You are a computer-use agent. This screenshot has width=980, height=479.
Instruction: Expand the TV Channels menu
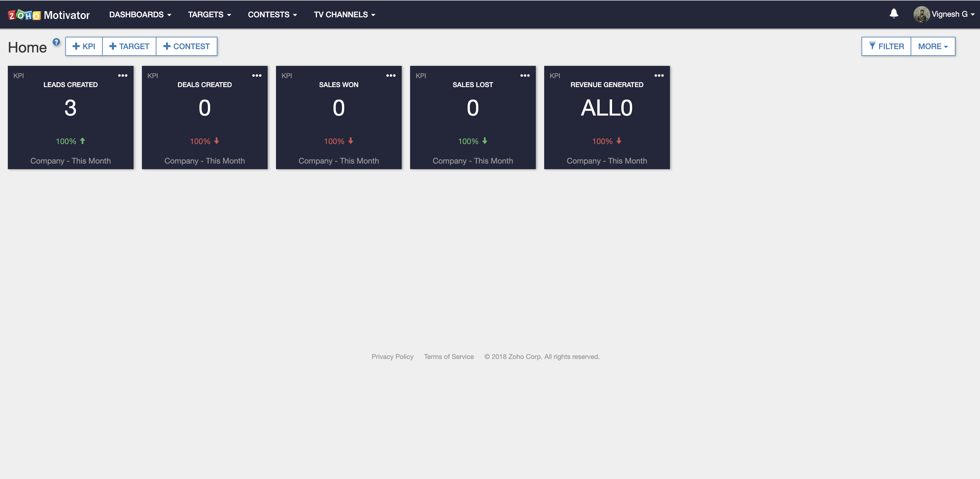pos(344,15)
